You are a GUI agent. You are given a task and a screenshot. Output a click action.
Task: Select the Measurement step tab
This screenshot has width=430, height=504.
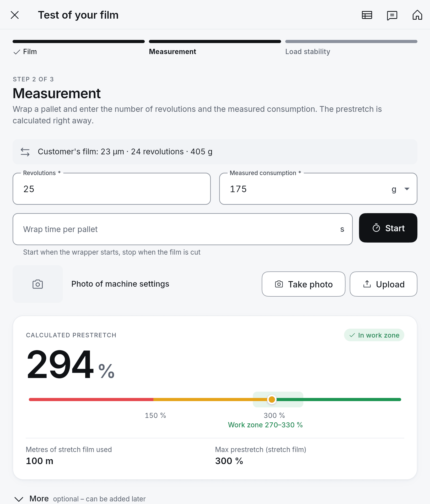(215, 48)
